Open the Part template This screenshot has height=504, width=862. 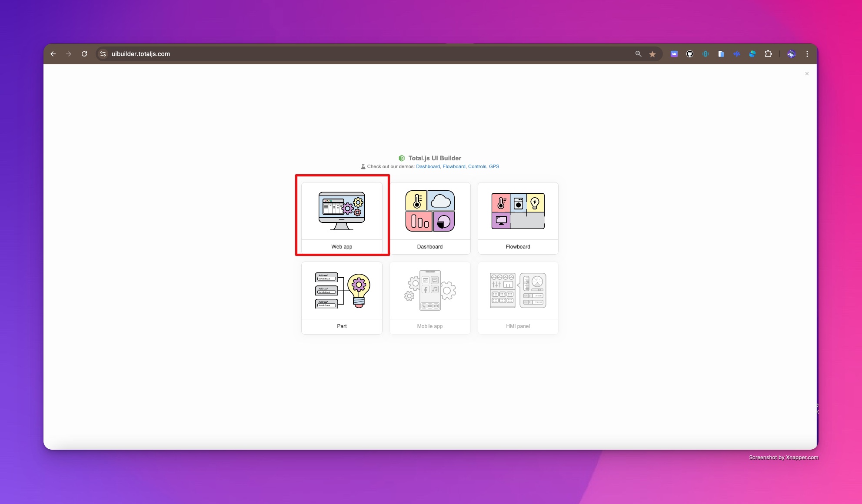coord(342,298)
